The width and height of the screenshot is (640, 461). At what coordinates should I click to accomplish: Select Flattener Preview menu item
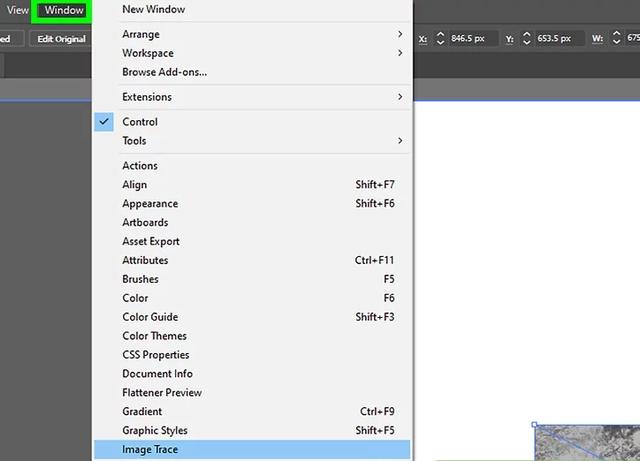[252, 392]
